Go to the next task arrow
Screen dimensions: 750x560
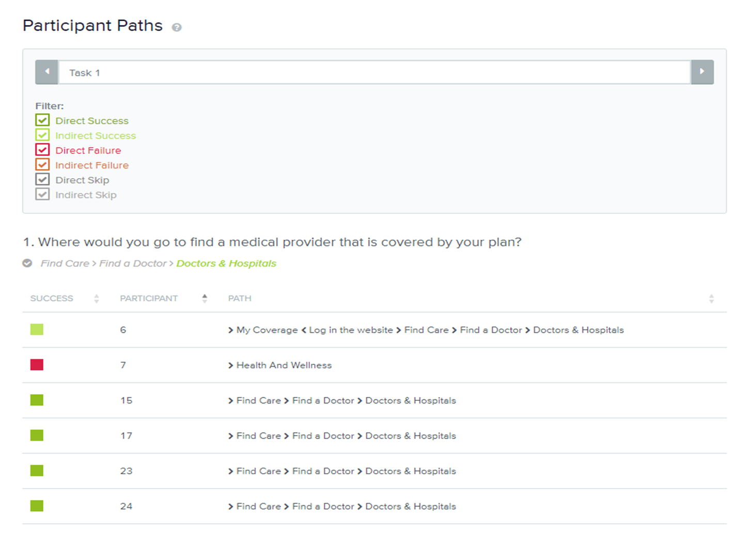[702, 72]
